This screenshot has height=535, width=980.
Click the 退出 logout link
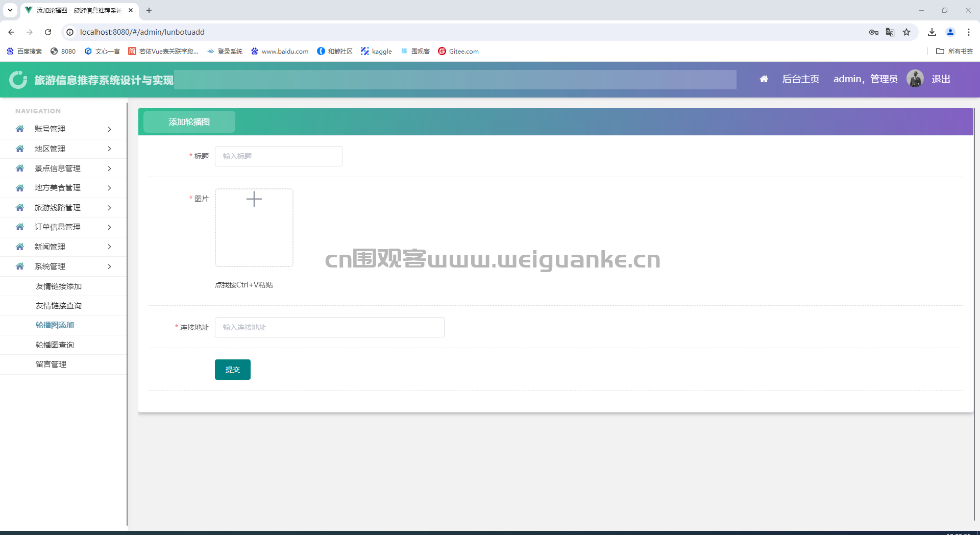(x=941, y=79)
